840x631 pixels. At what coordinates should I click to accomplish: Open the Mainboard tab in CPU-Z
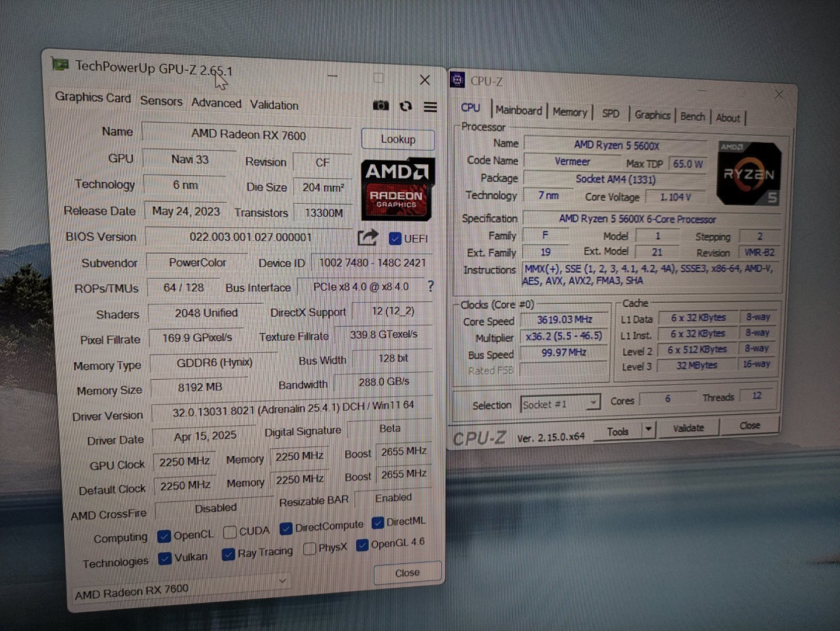coord(519,110)
